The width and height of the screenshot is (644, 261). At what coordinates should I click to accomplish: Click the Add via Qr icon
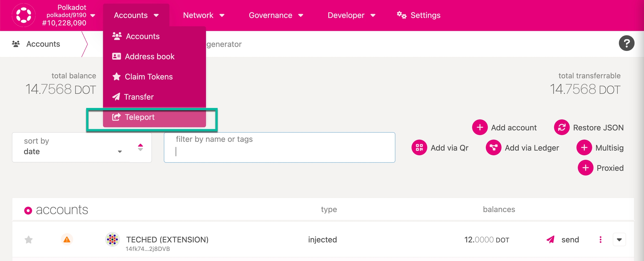pyautogui.click(x=419, y=147)
